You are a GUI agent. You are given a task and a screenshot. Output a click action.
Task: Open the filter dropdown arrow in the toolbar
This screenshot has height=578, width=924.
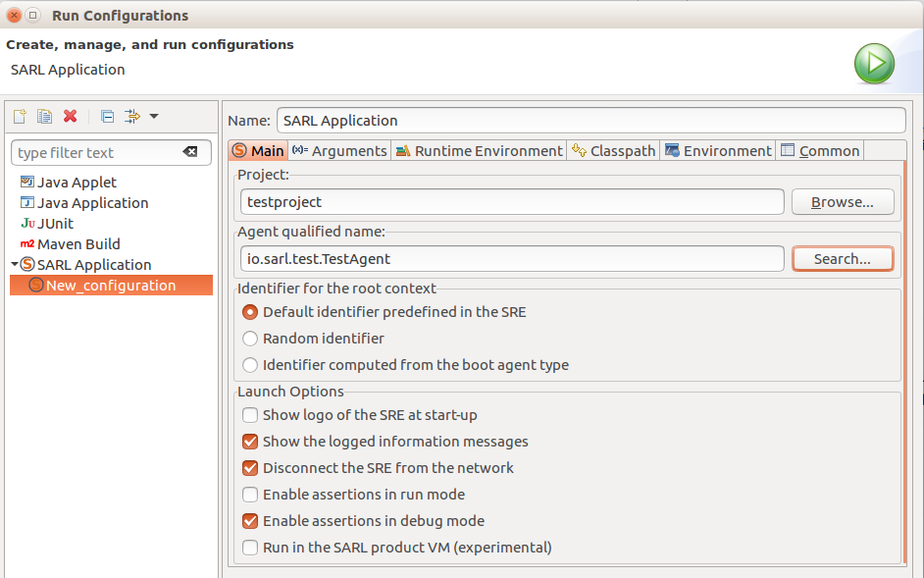tap(154, 116)
